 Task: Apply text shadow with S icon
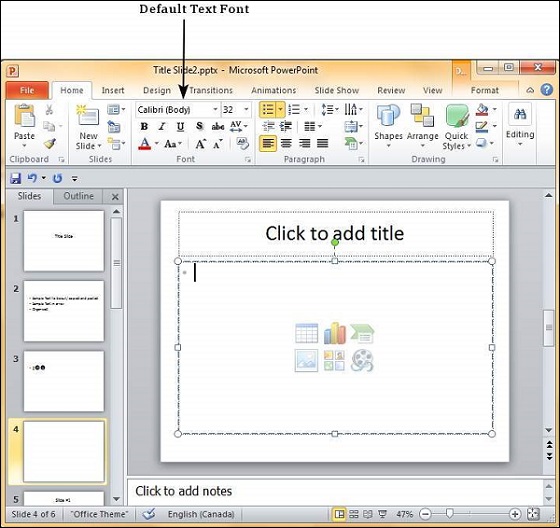tap(199, 126)
